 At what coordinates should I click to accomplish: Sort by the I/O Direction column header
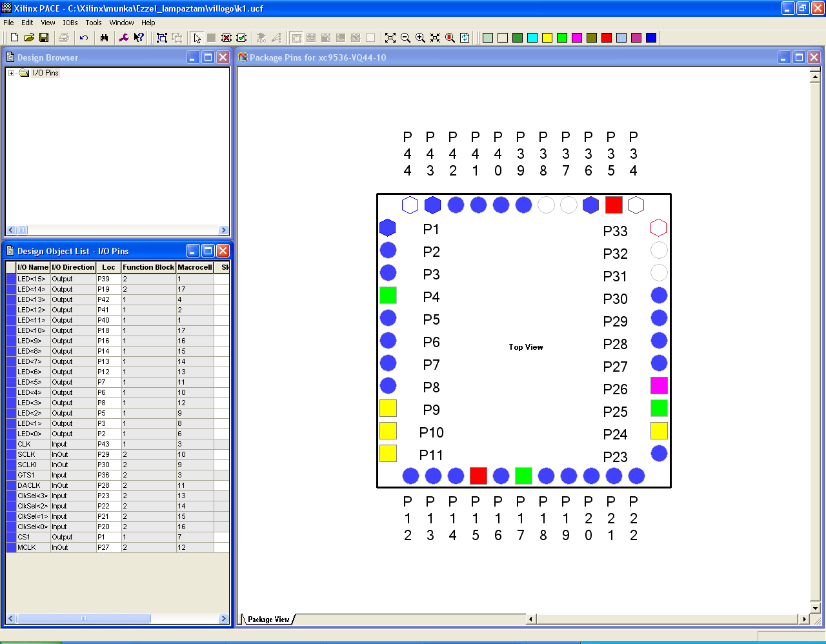coord(73,267)
